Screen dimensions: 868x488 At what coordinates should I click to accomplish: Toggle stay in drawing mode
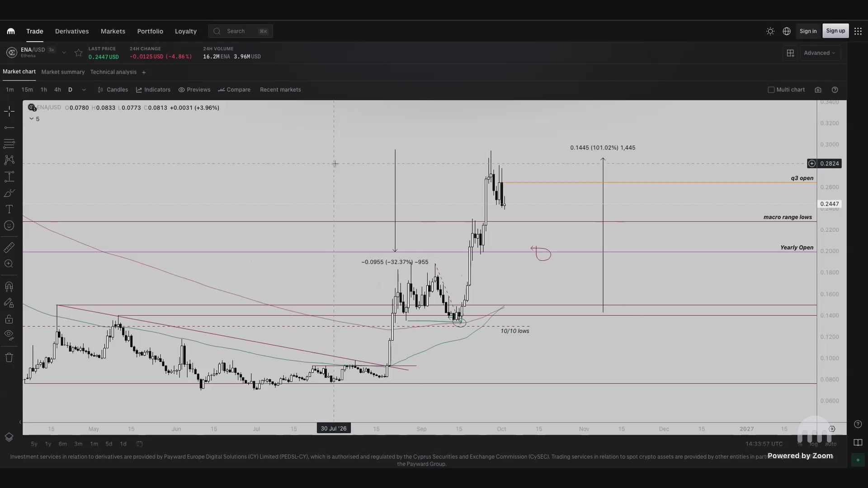[x=9, y=303]
